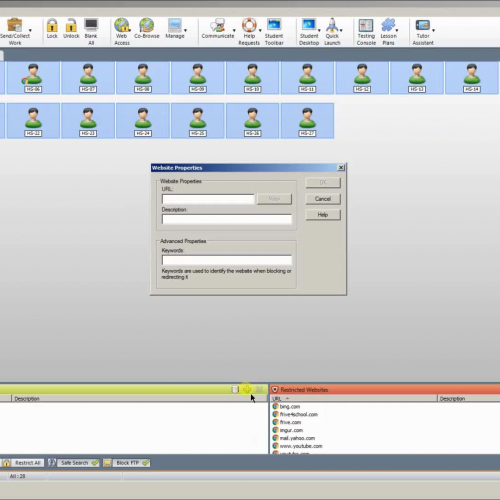Toggle the Student Toolbar icon

tap(274, 32)
